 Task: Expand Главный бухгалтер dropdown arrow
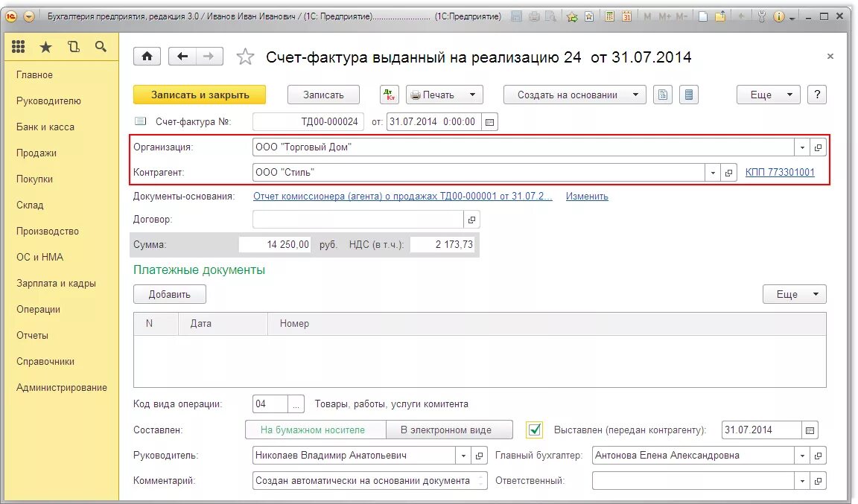pos(802,456)
